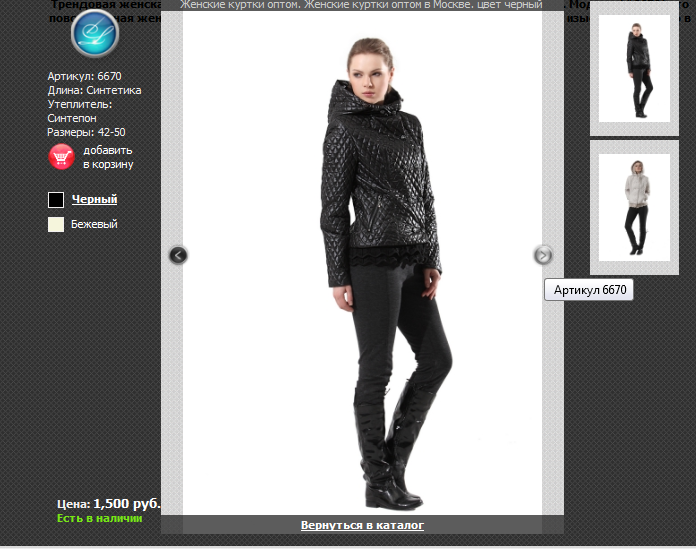Screen dimensions: 696x549
Task: Click the 'Артикул 6670' tooltip
Action: click(x=589, y=290)
